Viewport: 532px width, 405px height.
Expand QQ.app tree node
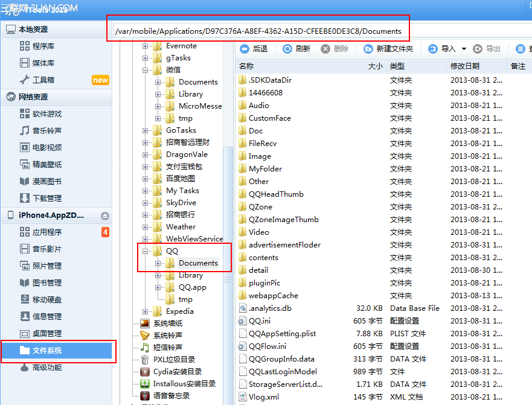click(158, 288)
